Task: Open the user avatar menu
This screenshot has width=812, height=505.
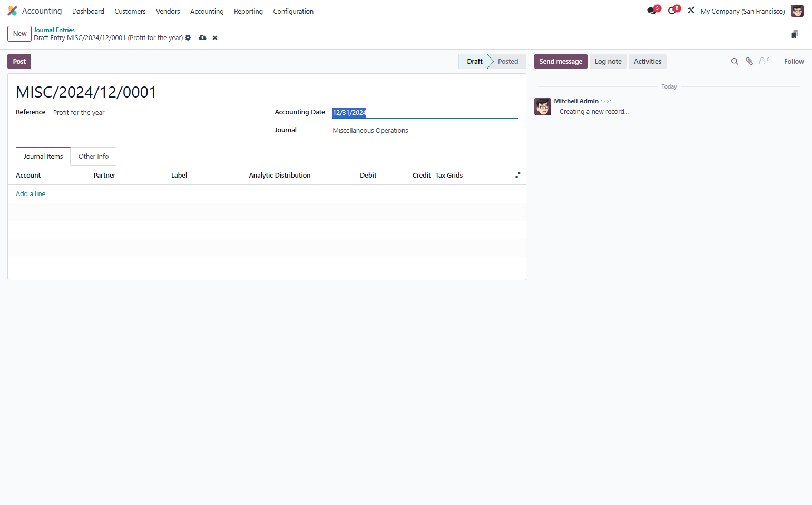Action: tap(797, 11)
